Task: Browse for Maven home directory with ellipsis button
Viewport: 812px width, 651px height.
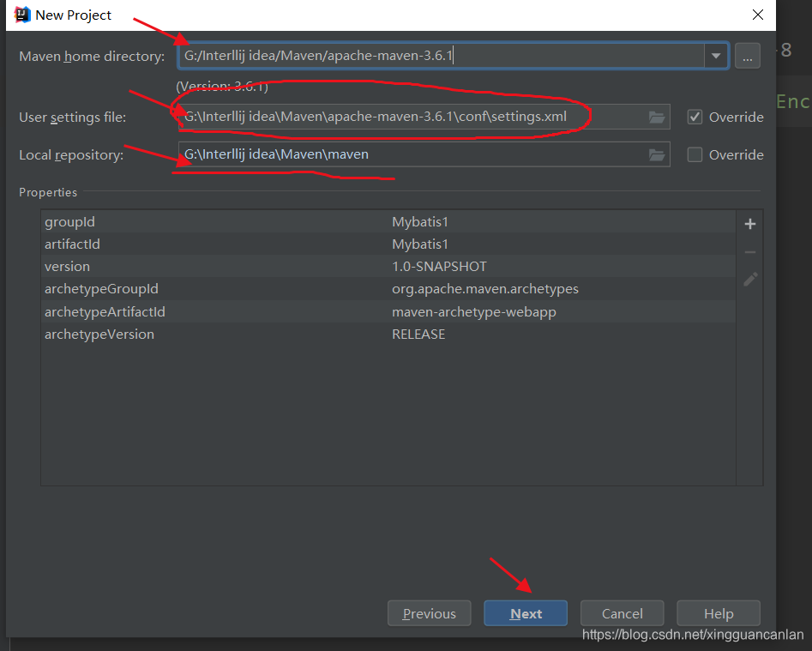Action: 748,56
